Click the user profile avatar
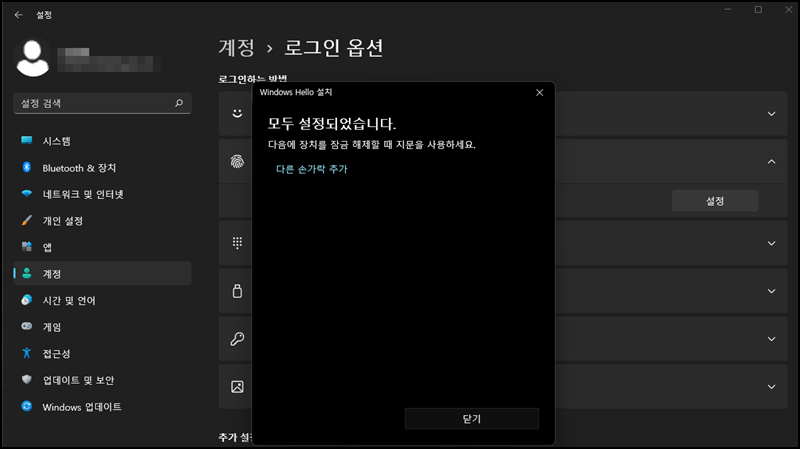Image resolution: width=800 pixels, height=449 pixels. point(33,58)
